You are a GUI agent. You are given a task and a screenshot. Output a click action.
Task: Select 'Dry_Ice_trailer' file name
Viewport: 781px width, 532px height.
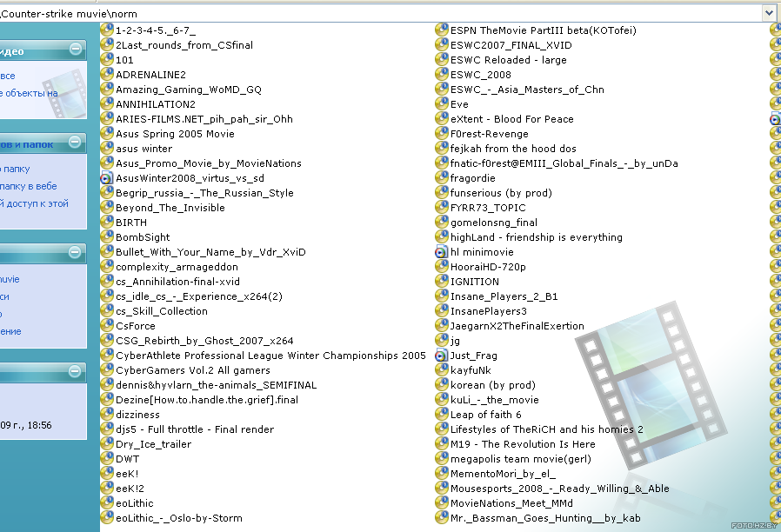153,444
